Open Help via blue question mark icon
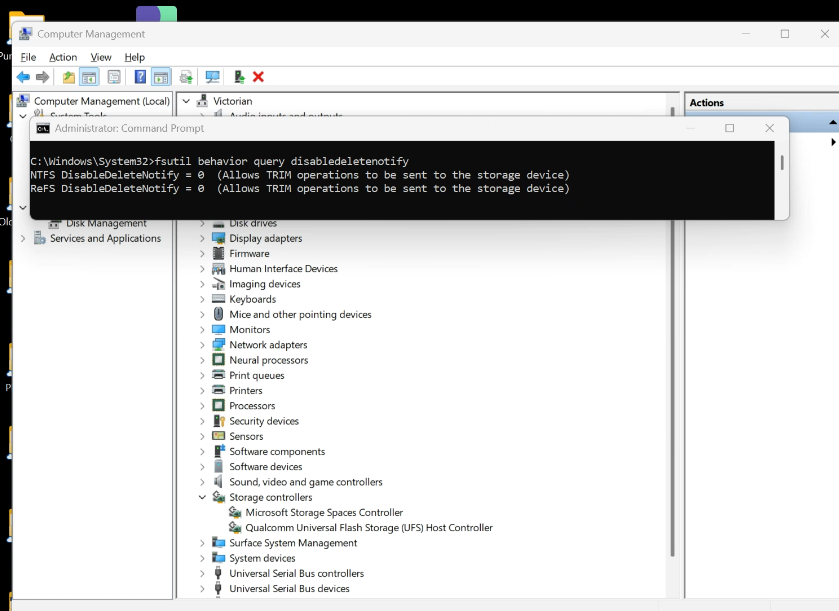Viewport: 839px width, 611px height. click(x=140, y=77)
